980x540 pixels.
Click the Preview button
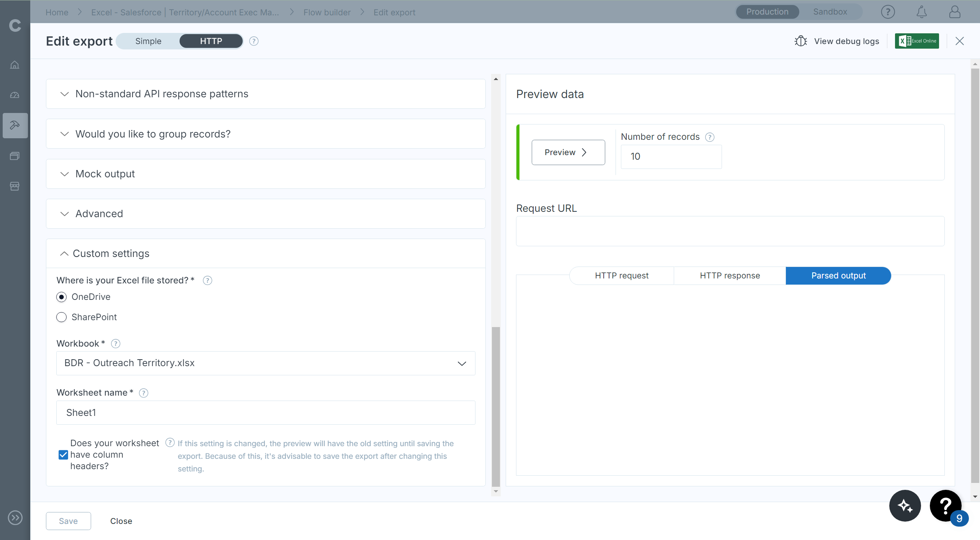pyautogui.click(x=568, y=152)
